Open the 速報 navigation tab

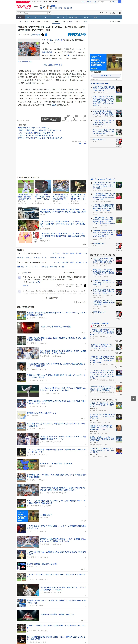click(x=28, y=17)
